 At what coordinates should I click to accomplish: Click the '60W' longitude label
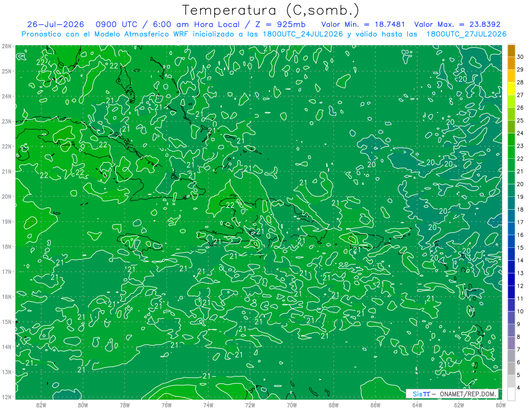[x=501, y=405]
